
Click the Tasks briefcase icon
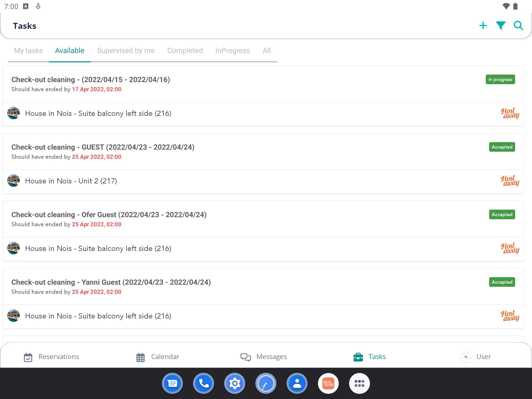point(358,357)
